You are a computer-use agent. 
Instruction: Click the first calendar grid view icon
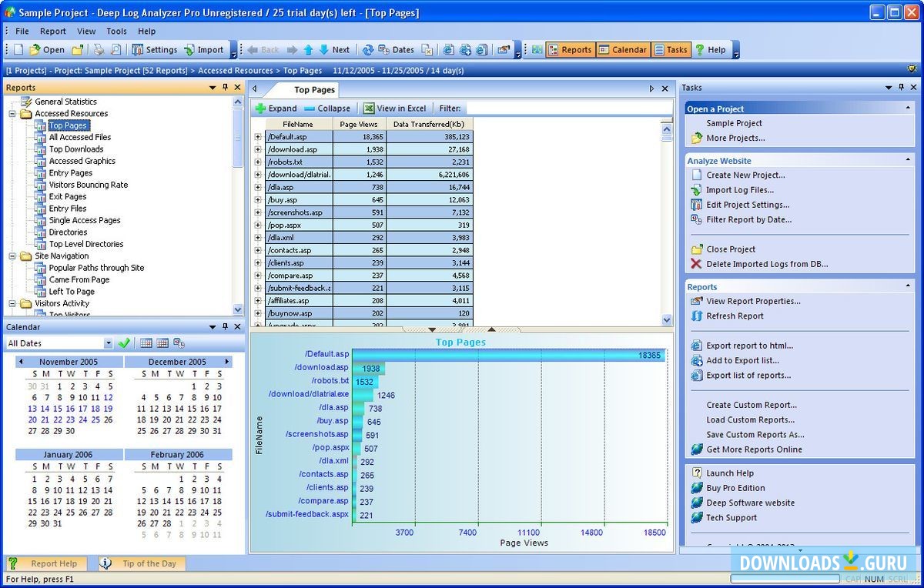click(x=146, y=343)
